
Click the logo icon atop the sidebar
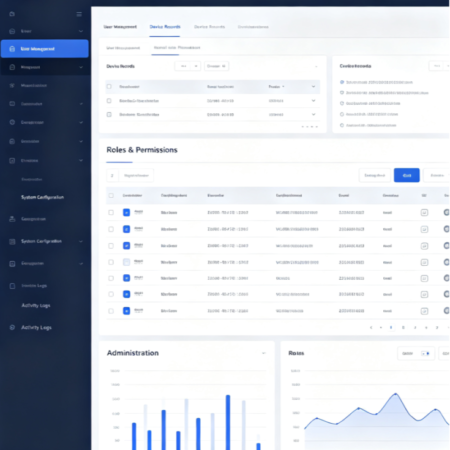coord(12,14)
